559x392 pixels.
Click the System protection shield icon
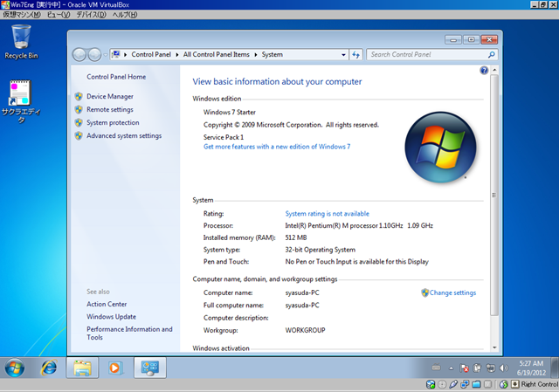79,122
